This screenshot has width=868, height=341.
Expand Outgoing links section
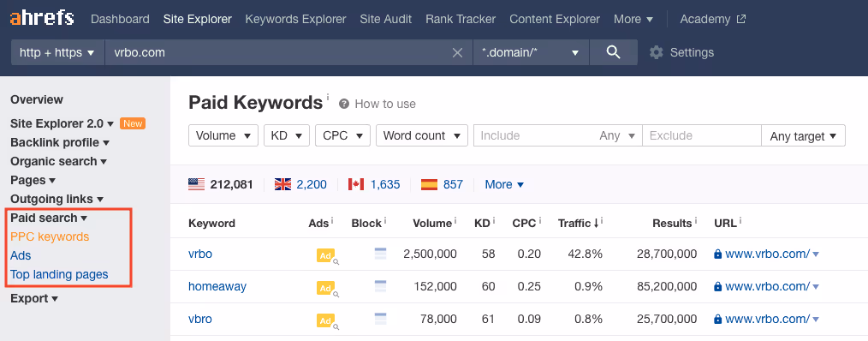click(57, 199)
